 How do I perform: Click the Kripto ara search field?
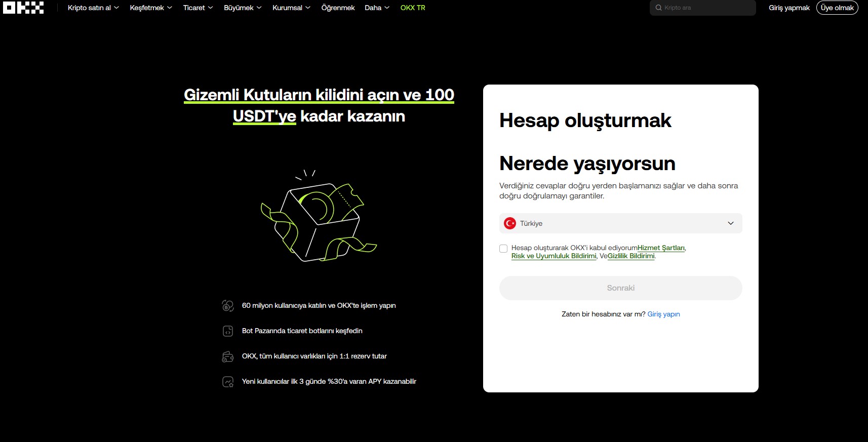pos(703,8)
